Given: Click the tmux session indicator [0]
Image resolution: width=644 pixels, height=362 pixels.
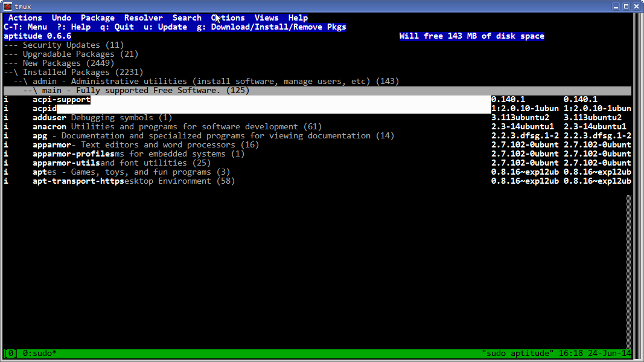Looking at the screenshot, I should 11,354.
